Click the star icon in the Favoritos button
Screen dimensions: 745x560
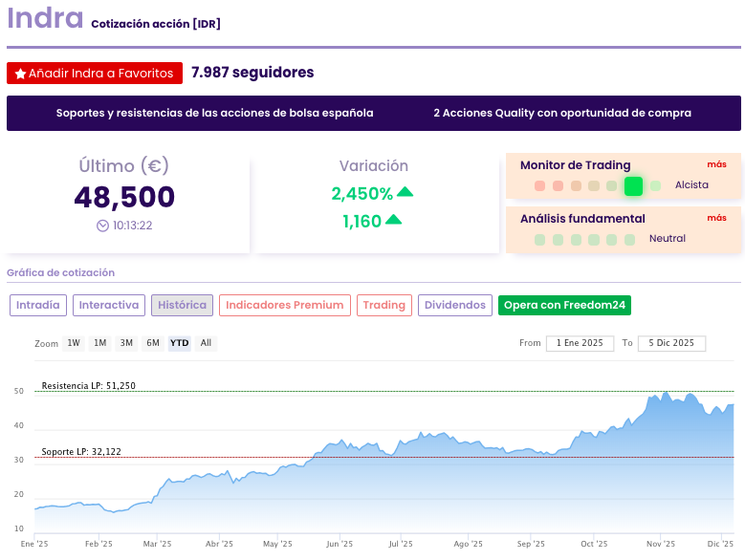coord(20,74)
